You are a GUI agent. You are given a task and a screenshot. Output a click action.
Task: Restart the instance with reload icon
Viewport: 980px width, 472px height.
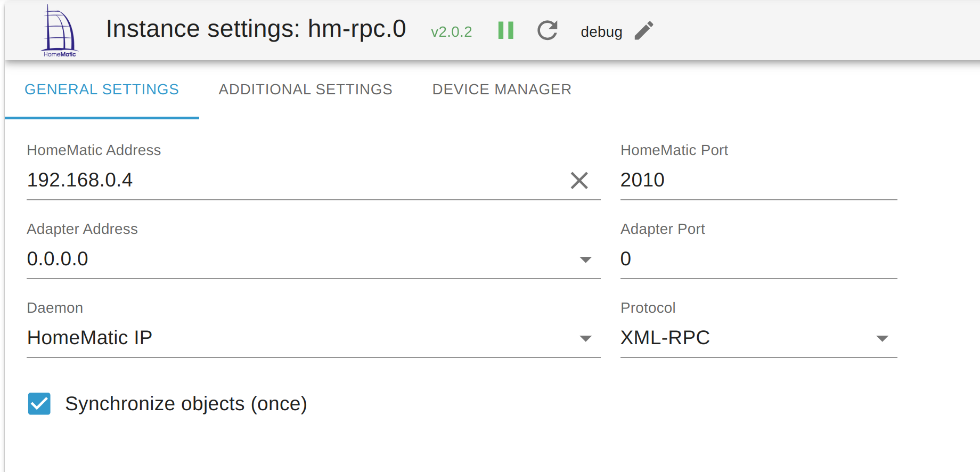click(548, 30)
